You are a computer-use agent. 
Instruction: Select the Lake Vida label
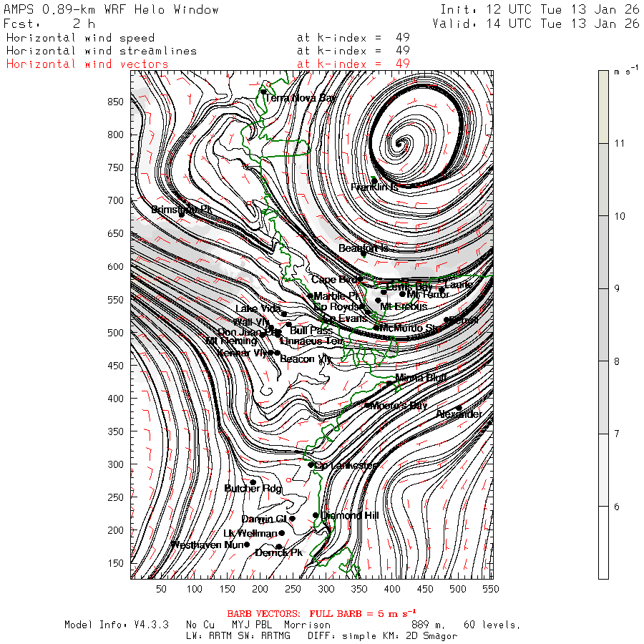pos(258,308)
